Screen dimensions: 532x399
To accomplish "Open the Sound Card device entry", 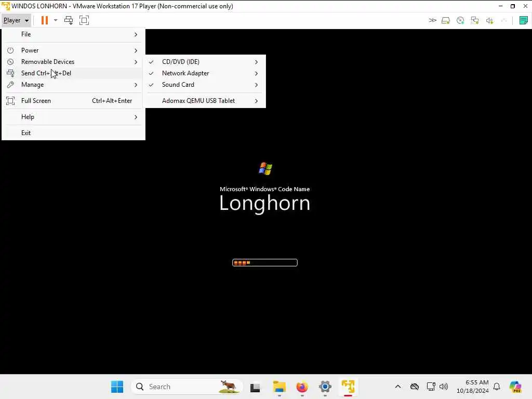I will tap(206, 85).
